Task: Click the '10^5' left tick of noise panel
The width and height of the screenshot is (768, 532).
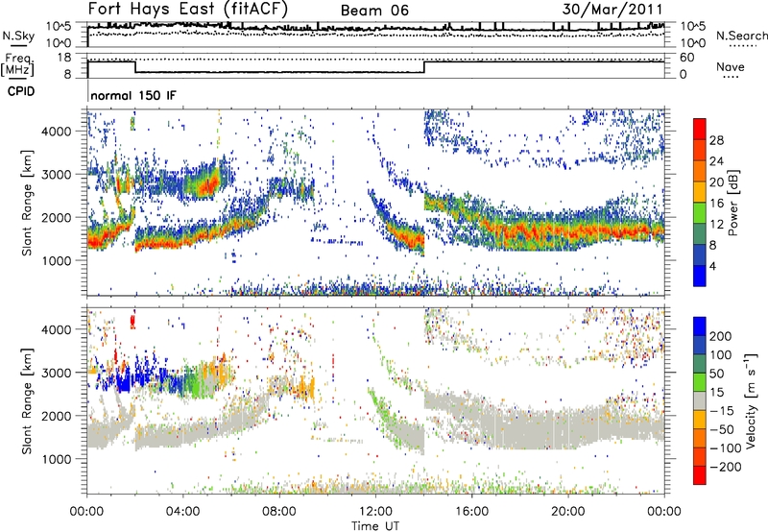Action: (x=59, y=27)
